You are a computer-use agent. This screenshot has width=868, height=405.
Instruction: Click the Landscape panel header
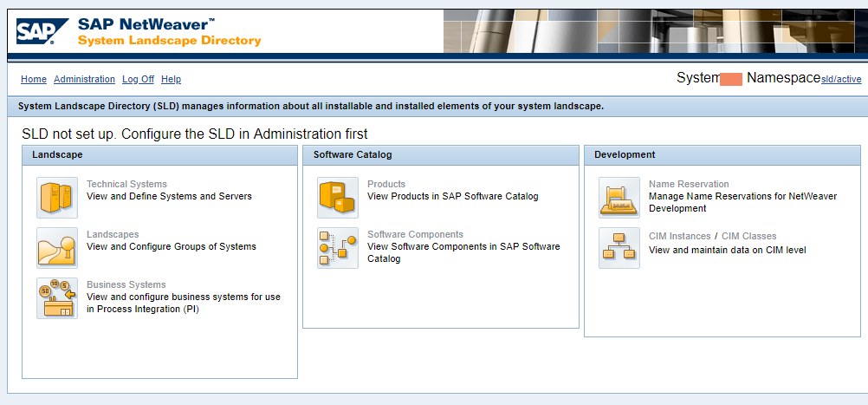pos(160,155)
